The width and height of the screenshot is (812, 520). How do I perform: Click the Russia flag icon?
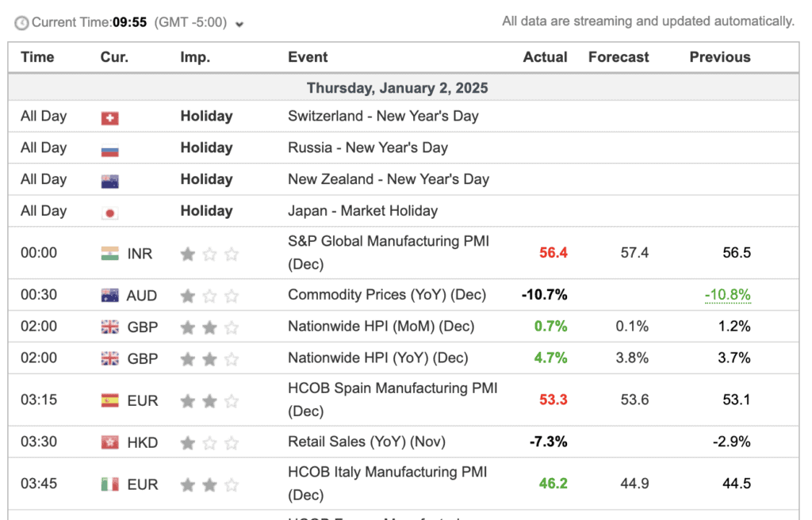[x=109, y=147]
